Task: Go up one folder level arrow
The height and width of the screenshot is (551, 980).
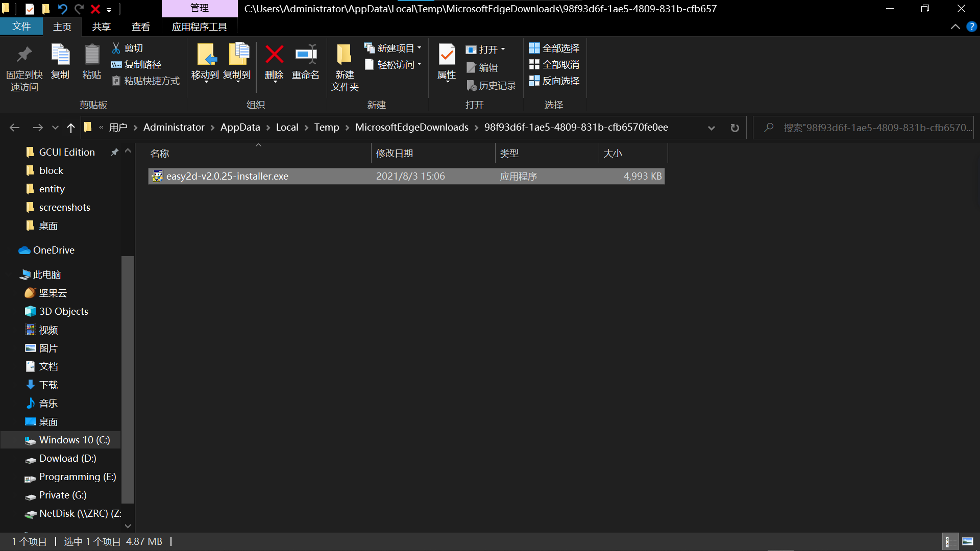Action: point(71,128)
